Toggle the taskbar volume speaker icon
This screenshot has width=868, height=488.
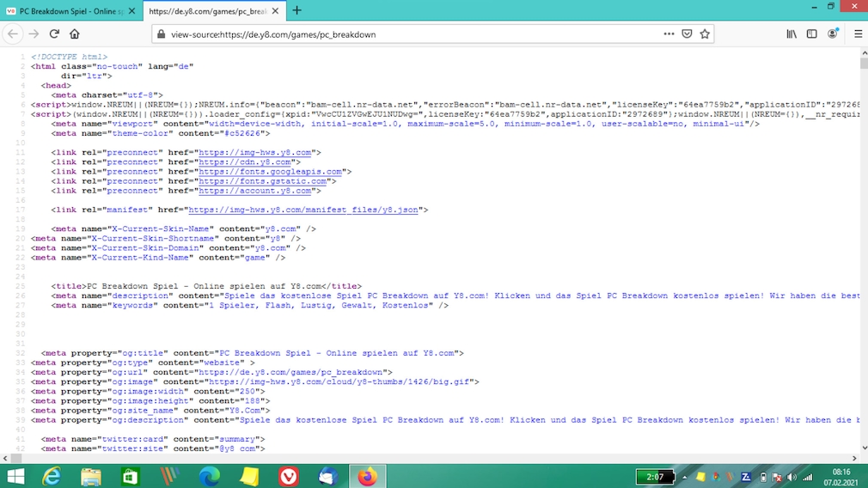coord(792,477)
